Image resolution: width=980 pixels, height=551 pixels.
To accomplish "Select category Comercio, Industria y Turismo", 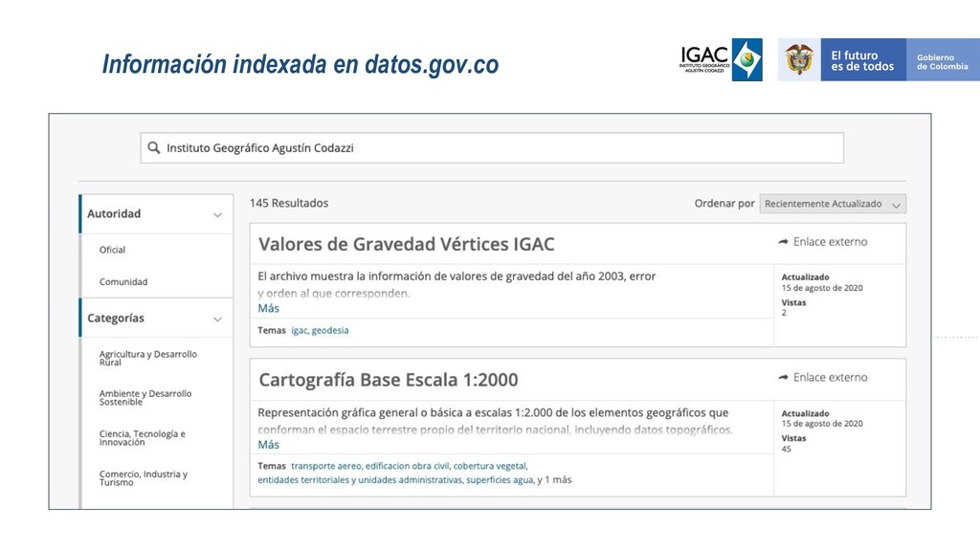I will (x=144, y=478).
